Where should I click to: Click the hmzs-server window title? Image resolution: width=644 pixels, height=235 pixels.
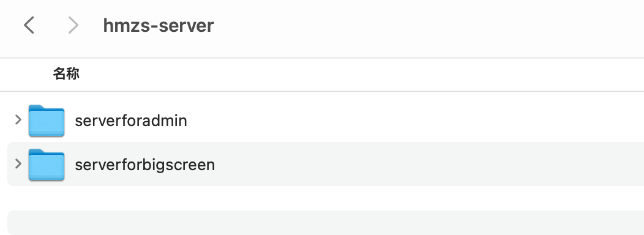tap(159, 26)
